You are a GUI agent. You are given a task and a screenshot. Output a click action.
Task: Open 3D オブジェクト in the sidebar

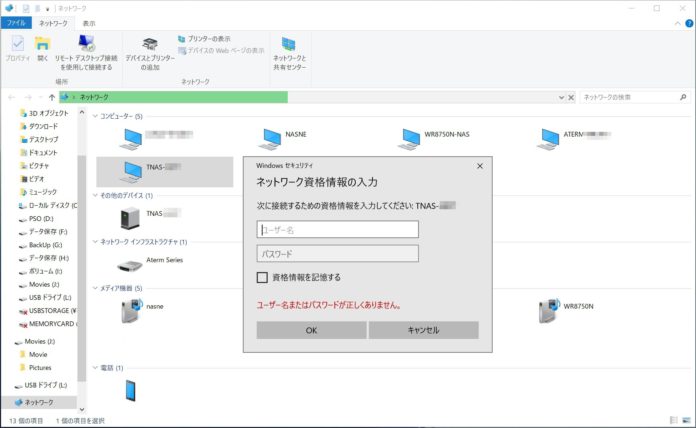(44, 113)
